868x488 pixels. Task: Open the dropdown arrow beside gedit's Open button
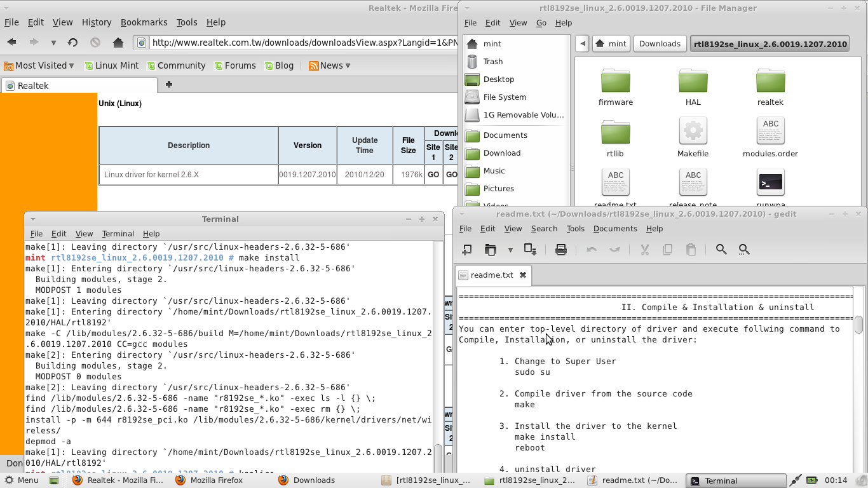[511, 249]
